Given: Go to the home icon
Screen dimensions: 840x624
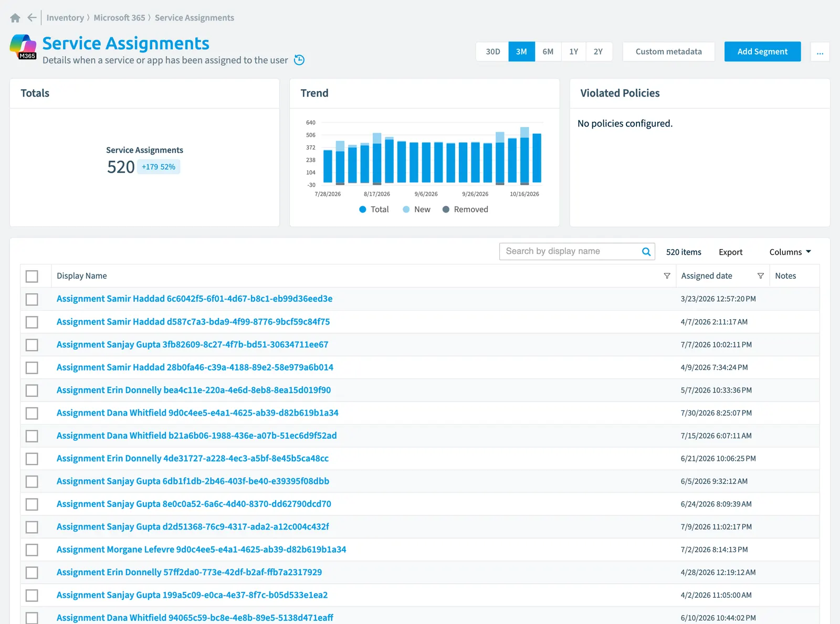Looking at the screenshot, I should pos(15,18).
